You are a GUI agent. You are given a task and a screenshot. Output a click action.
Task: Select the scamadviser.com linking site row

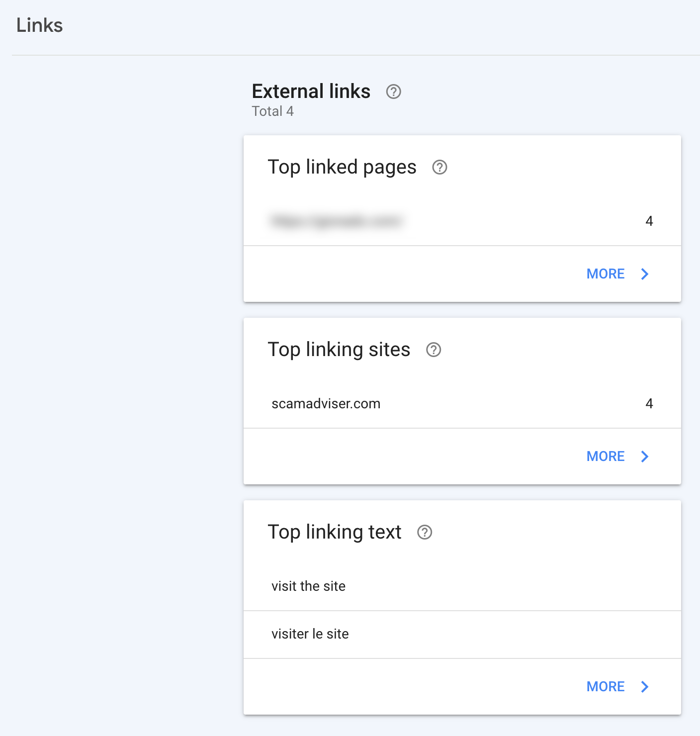326,404
